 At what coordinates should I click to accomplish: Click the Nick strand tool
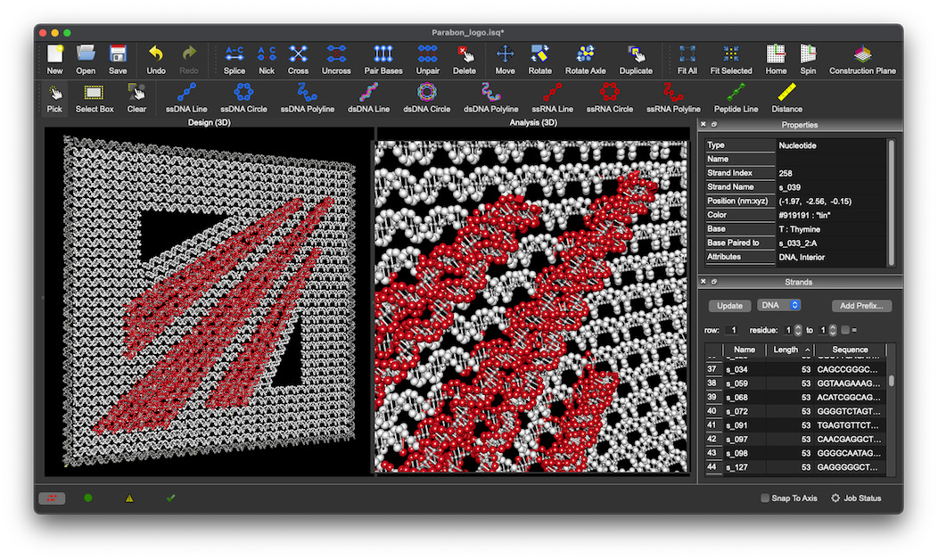[x=267, y=59]
